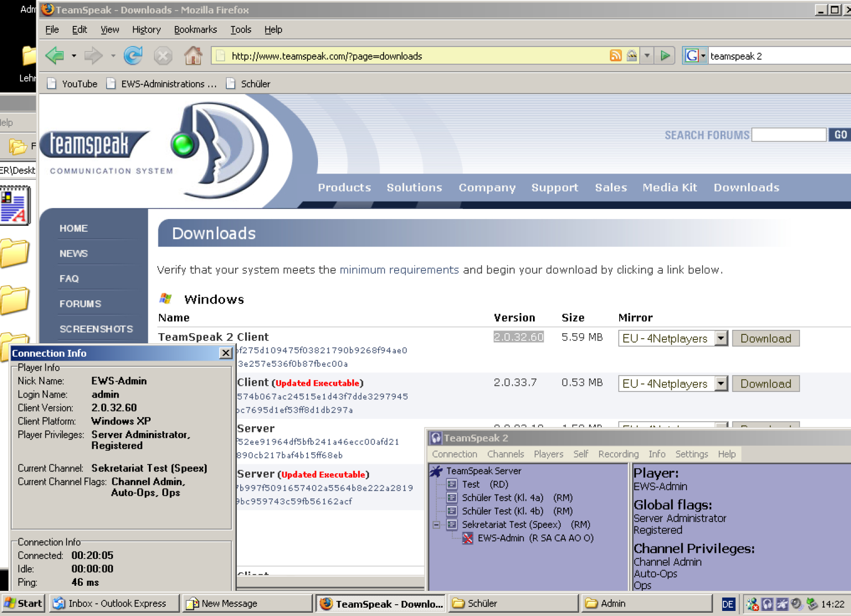Image resolution: width=851 pixels, height=616 pixels.
Task: Open mirror dropdown for TeamSpeak 2 Client
Action: pyautogui.click(x=721, y=338)
